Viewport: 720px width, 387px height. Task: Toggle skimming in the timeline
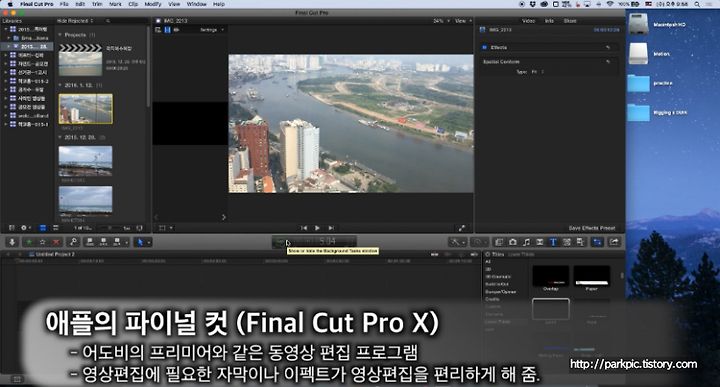(434, 254)
